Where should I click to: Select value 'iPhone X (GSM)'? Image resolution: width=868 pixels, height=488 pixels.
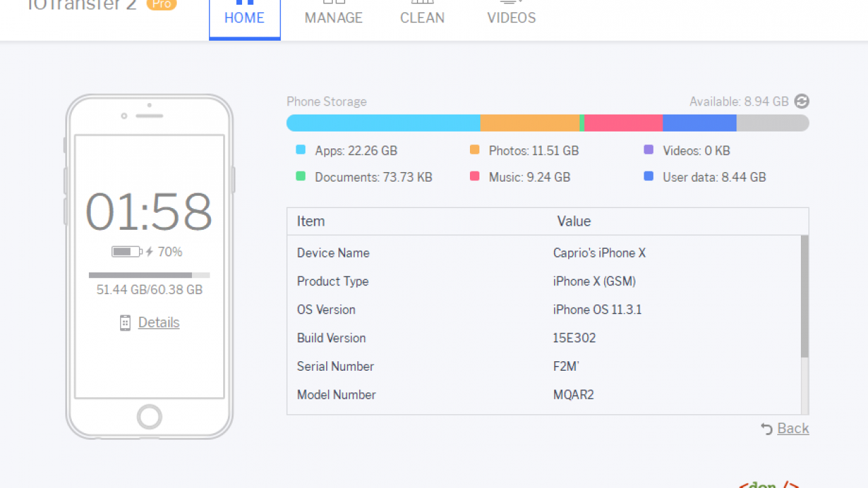pos(595,281)
